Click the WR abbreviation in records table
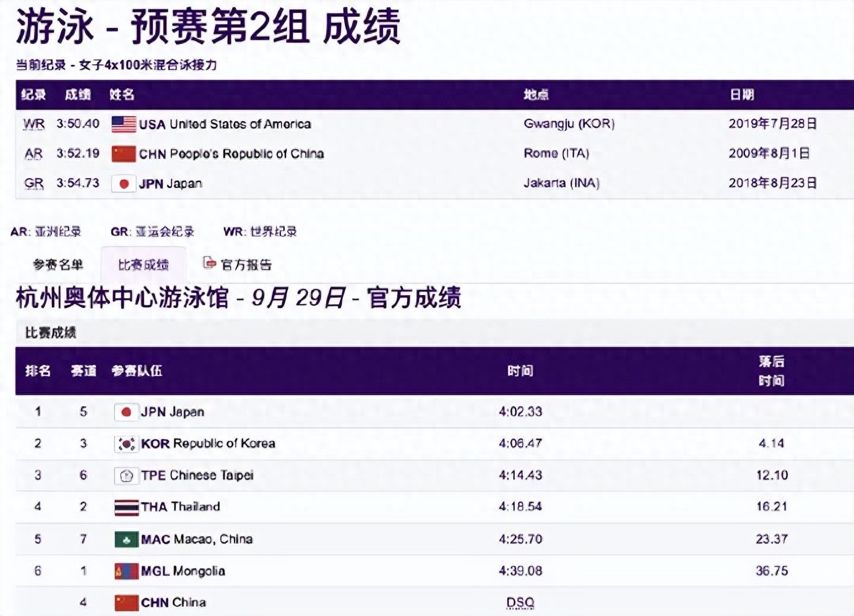Viewport: 854px width, 616px height. point(34,124)
